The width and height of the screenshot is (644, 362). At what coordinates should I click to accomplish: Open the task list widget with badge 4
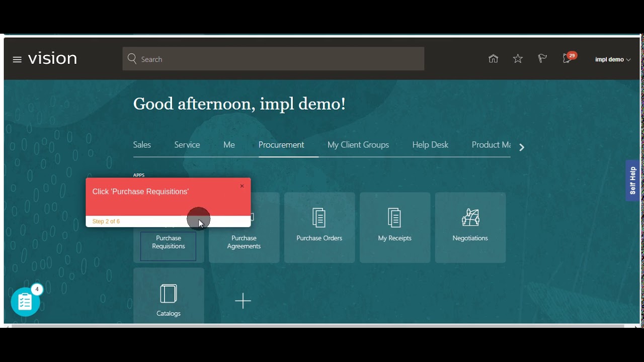tap(26, 302)
